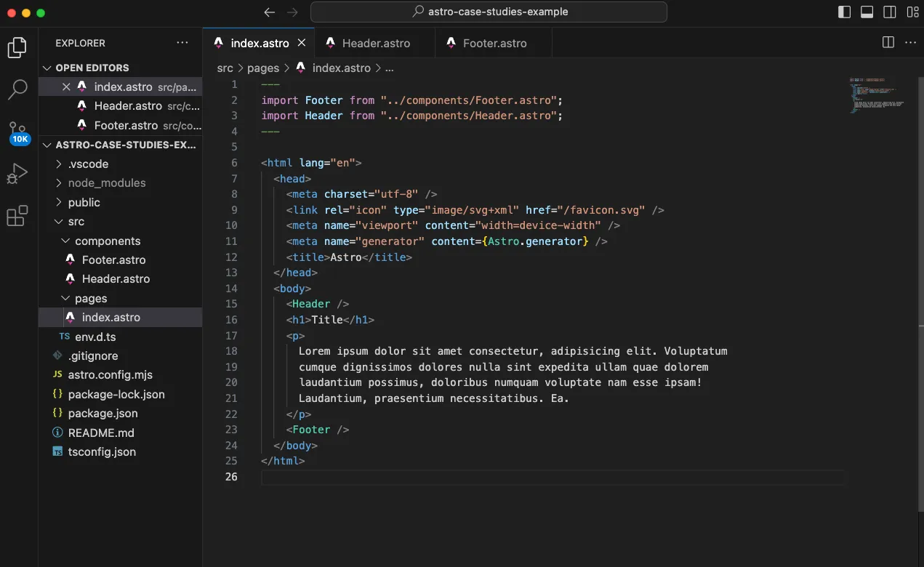Expand the node_modules folder
This screenshot has height=567, width=924.
coord(120,183)
